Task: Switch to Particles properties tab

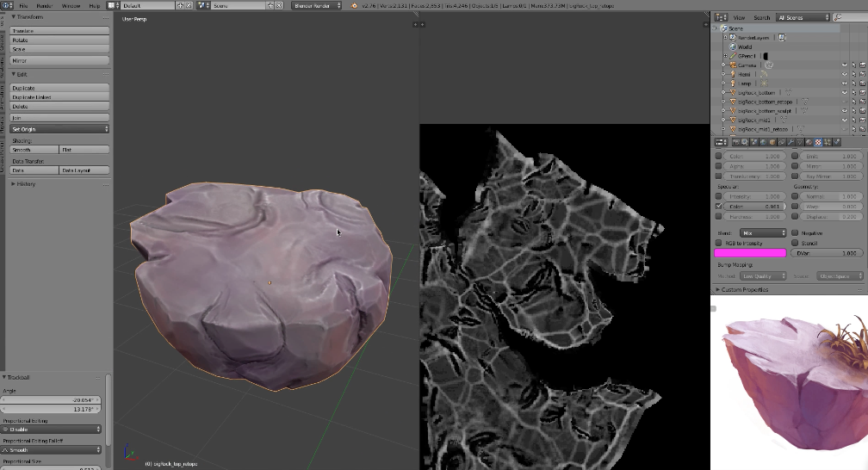Action: point(827,142)
